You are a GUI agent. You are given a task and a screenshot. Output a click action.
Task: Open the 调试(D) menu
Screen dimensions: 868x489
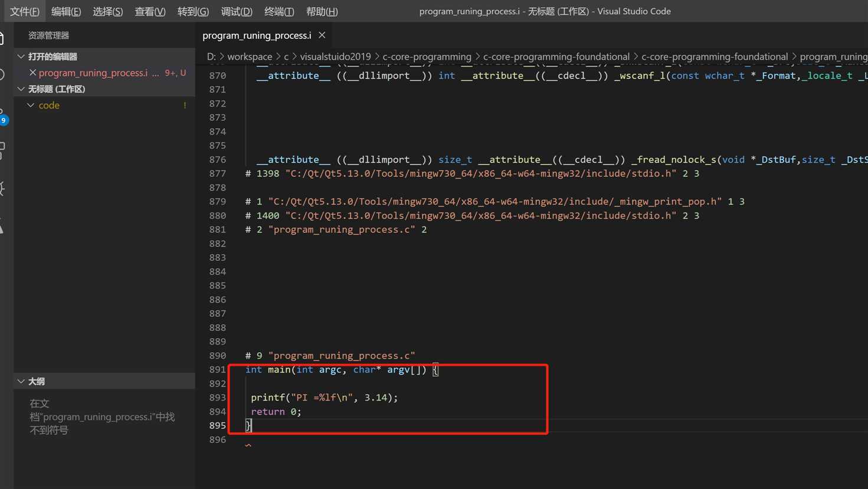point(237,11)
